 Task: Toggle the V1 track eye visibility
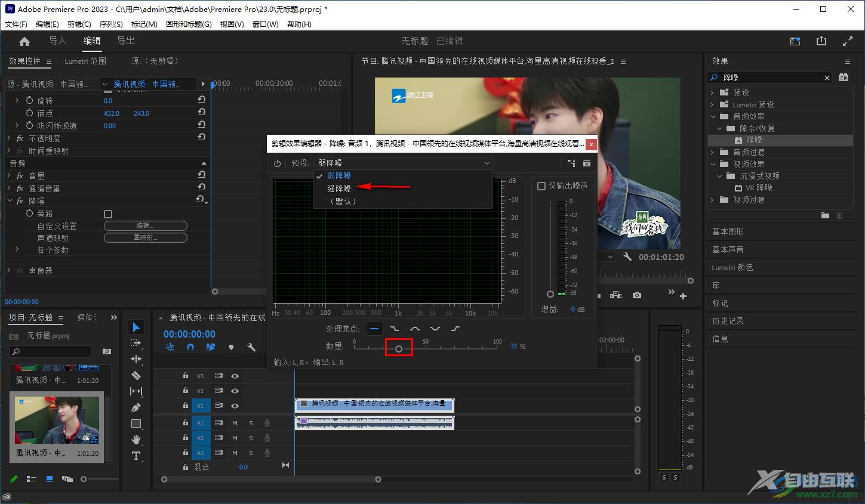[x=235, y=406]
